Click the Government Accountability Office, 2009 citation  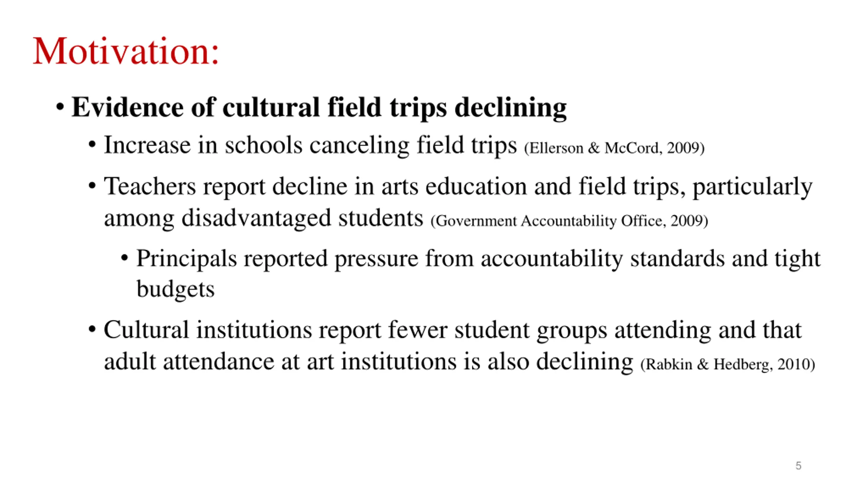point(569,221)
